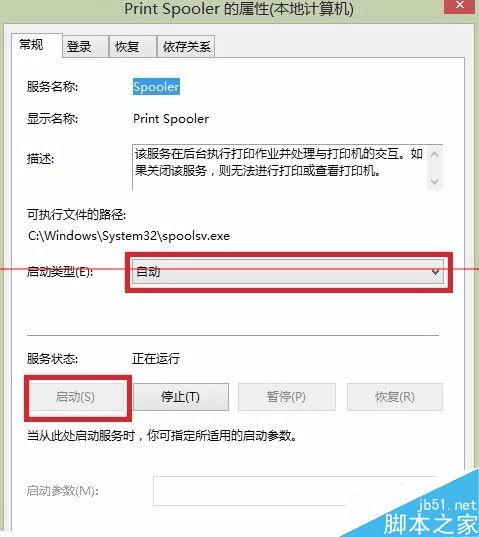Close the Print Spooler properties dialog
479x537 pixels.
coord(461,6)
